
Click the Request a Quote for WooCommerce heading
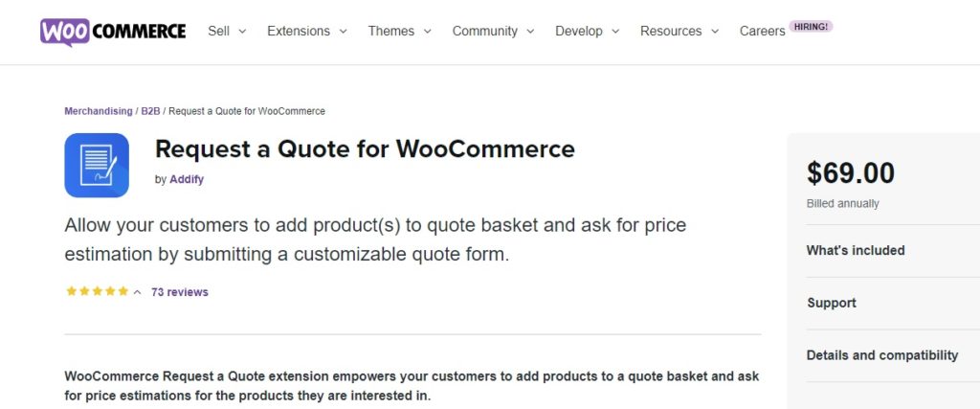pyautogui.click(x=365, y=148)
